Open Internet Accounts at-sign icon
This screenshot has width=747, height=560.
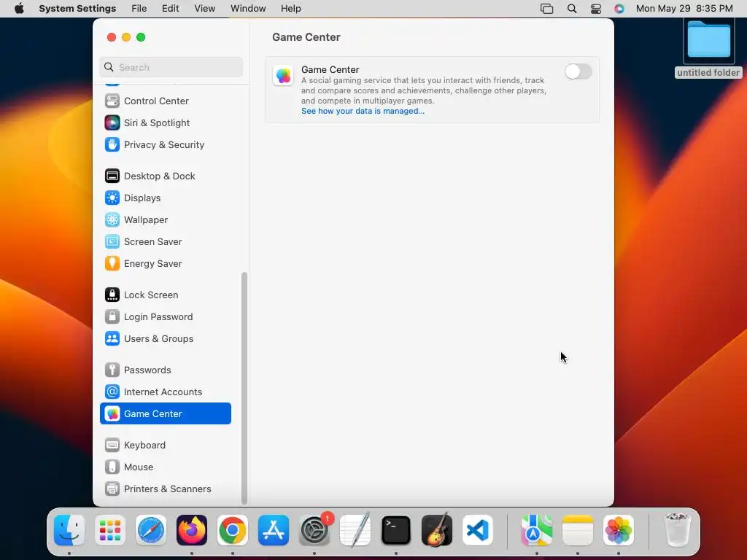[x=112, y=392]
